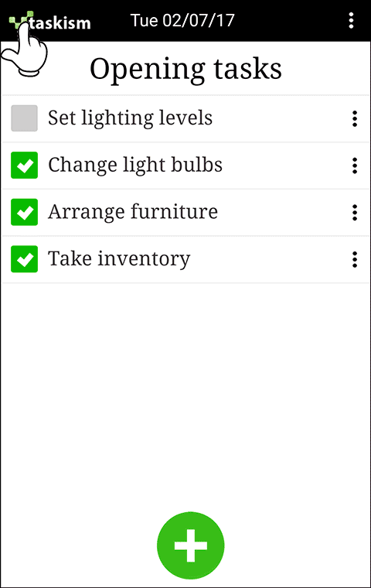371x588 pixels.
Task: Select the Change light bulbs task text
Action: click(x=135, y=166)
